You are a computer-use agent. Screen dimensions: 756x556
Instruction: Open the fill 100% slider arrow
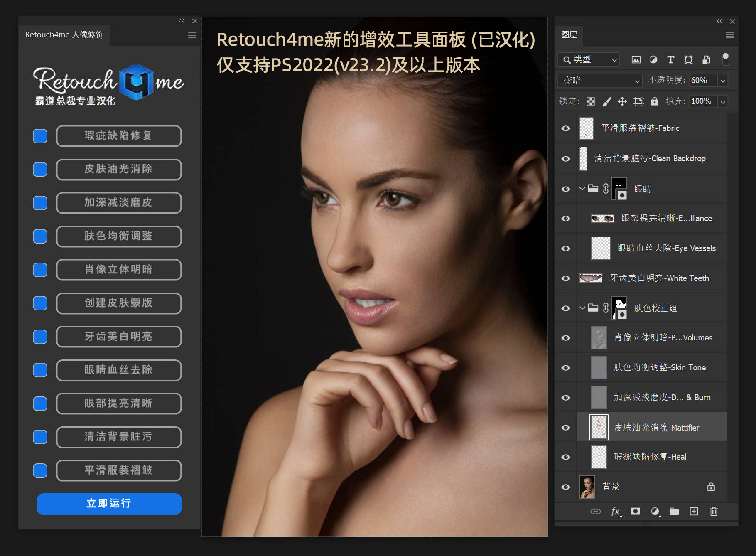pos(723,101)
